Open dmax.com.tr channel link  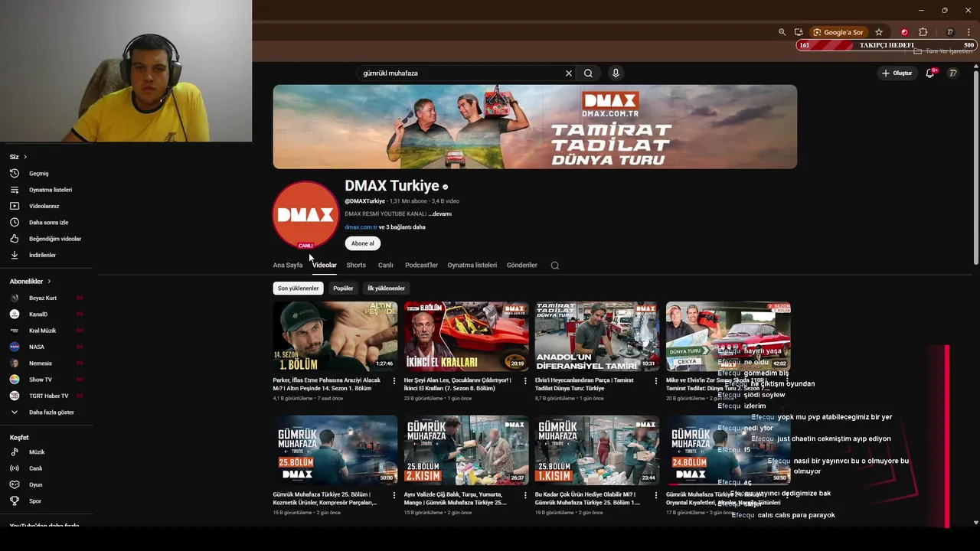tap(361, 227)
